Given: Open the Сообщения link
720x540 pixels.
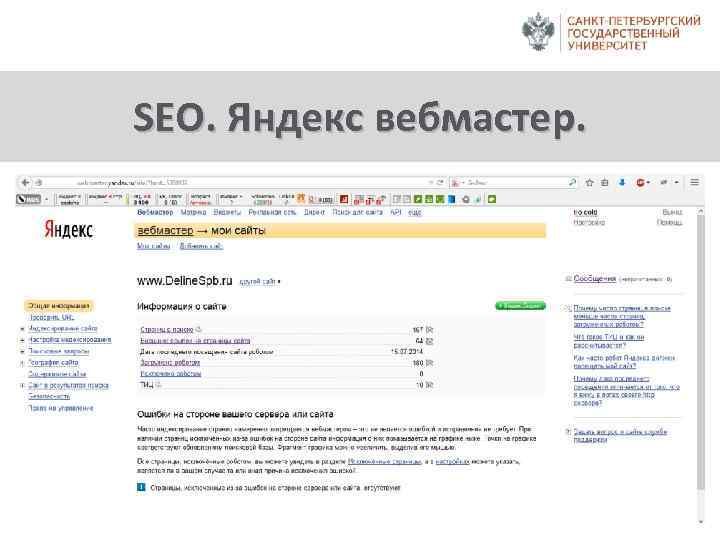Looking at the screenshot, I should pos(595,279).
